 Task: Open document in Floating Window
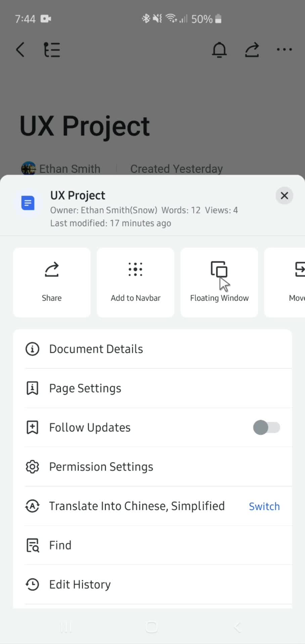(219, 282)
